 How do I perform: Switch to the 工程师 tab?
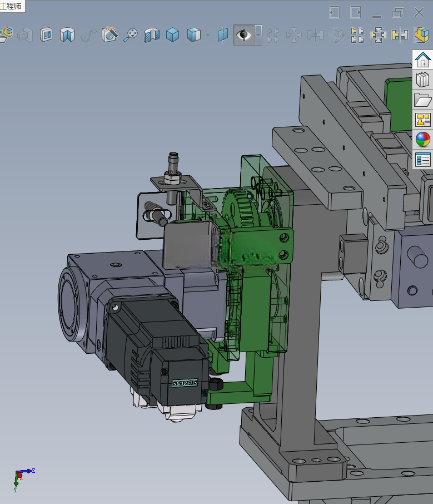(x=11, y=6)
